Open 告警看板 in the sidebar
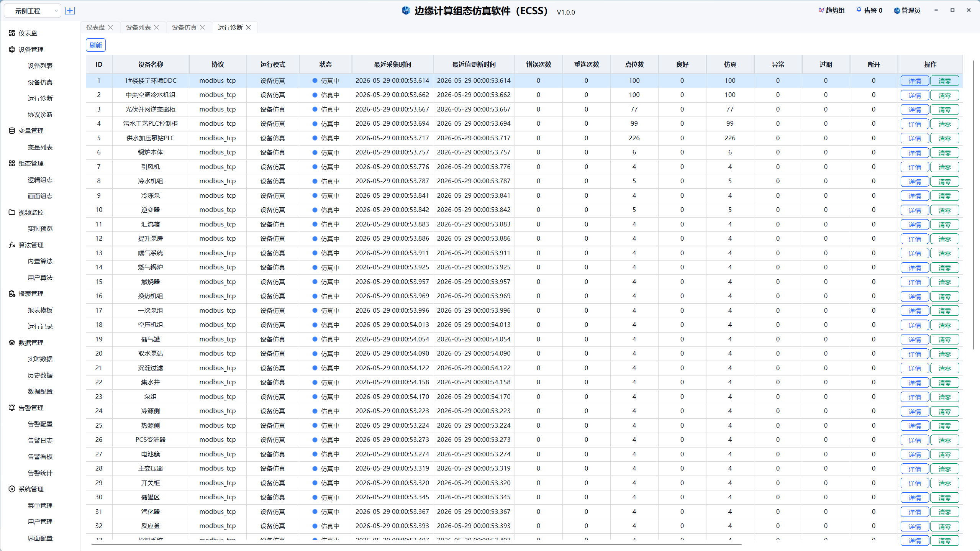980x551 pixels. [x=40, y=456]
